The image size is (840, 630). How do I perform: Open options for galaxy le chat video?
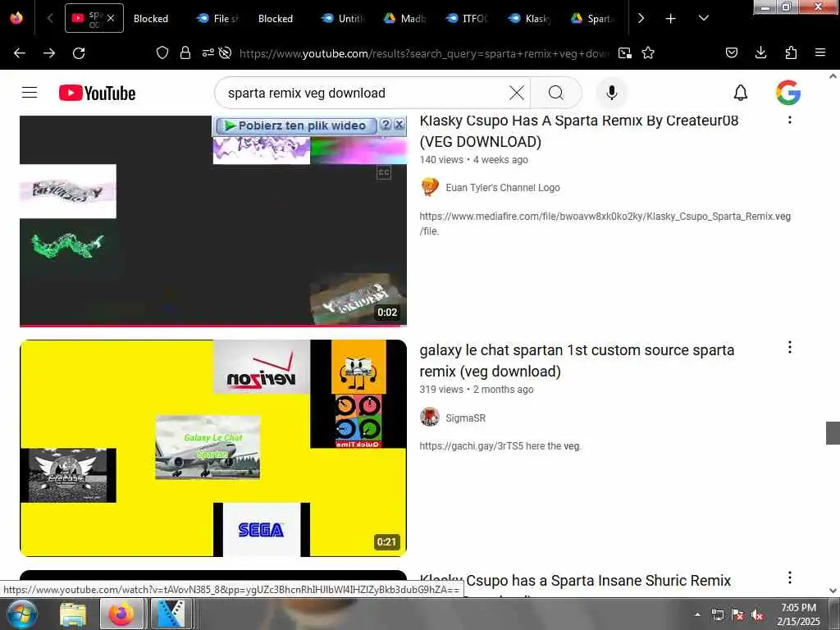coord(790,348)
